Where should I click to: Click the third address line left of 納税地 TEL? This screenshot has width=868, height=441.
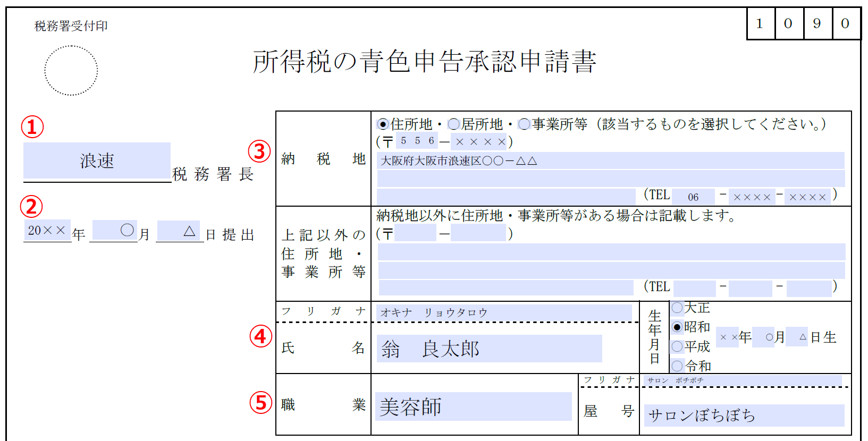tap(506, 197)
